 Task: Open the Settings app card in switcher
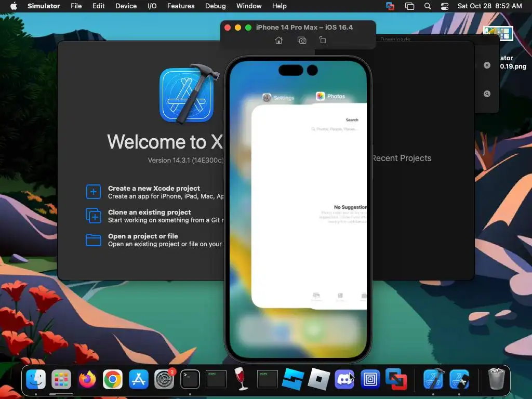tap(281, 206)
